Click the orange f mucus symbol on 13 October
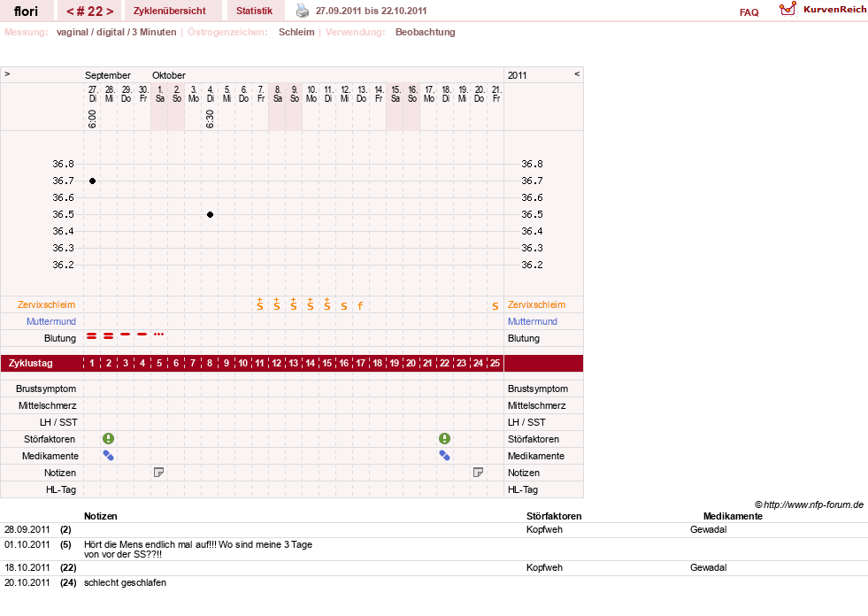 (x=360, y=305)
